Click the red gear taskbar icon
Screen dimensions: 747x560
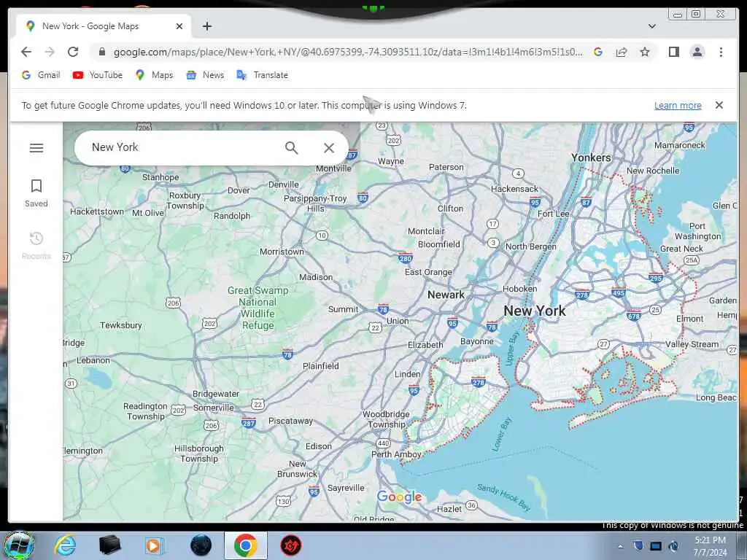pyautogui.click(x=290, y=545)
